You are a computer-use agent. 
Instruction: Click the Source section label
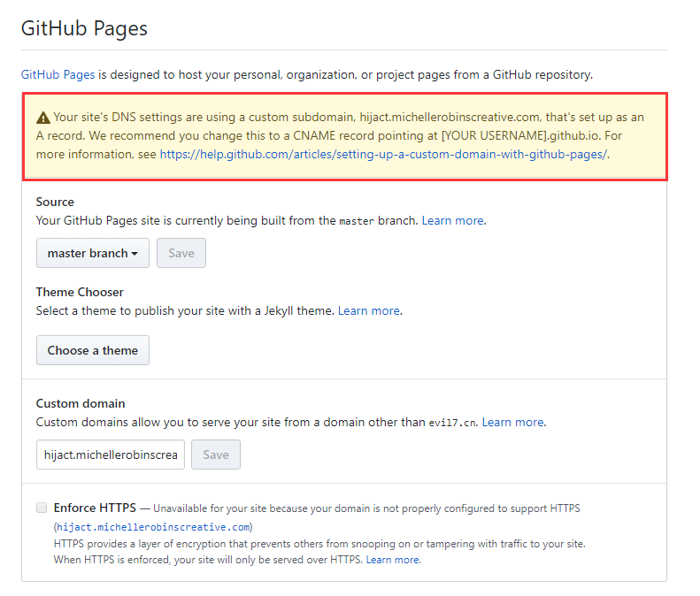tap(55, 202)
